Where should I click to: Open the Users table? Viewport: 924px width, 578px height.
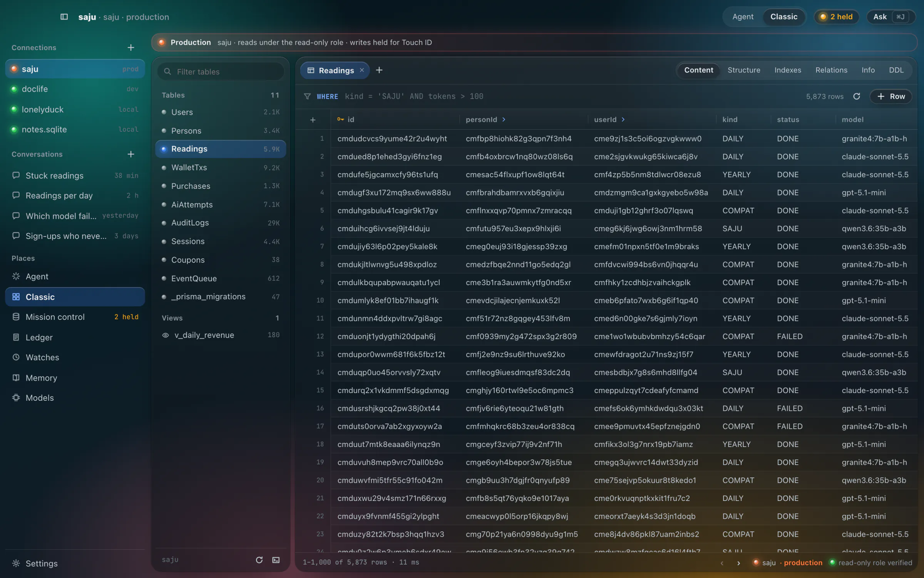221,112
